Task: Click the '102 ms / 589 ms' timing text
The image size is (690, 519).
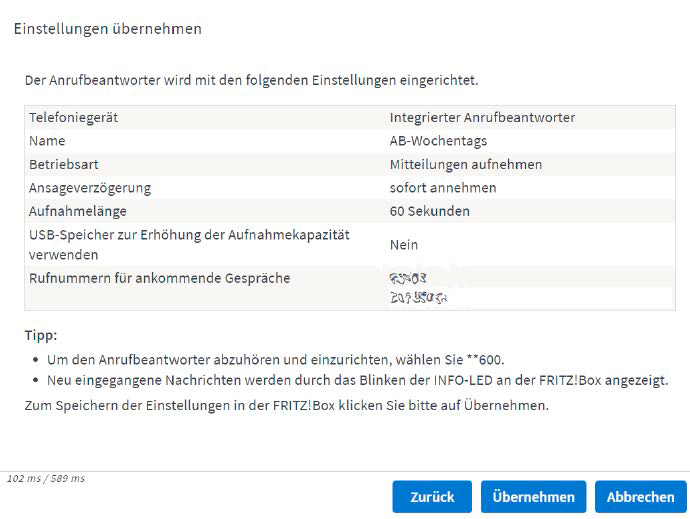Action: pos(46,479)
